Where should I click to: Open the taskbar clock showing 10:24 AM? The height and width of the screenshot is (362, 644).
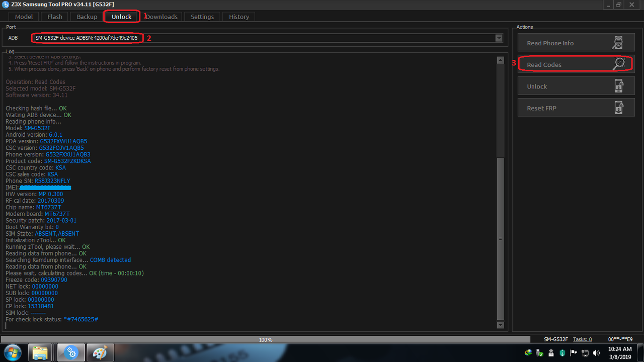pyautogui.click(x=619, y=352)
